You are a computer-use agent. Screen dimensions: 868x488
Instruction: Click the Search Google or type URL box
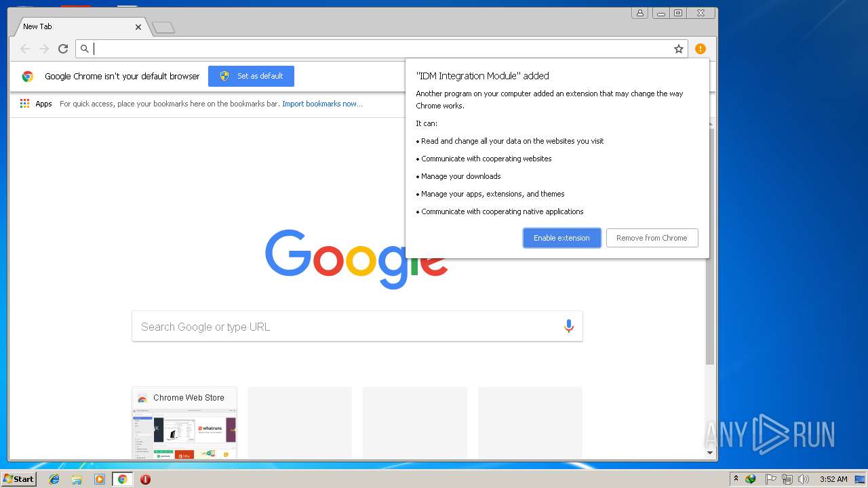357,327
